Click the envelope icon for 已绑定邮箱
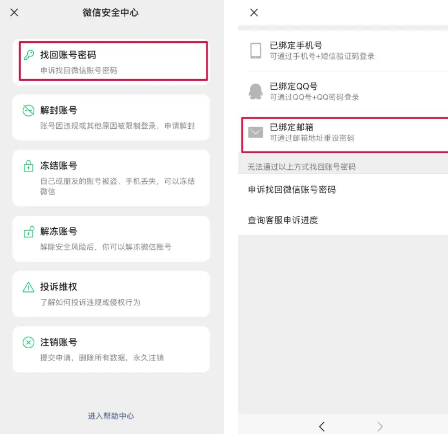The width and height of the screenshot is (448, 434). click(x=256, y=132)
